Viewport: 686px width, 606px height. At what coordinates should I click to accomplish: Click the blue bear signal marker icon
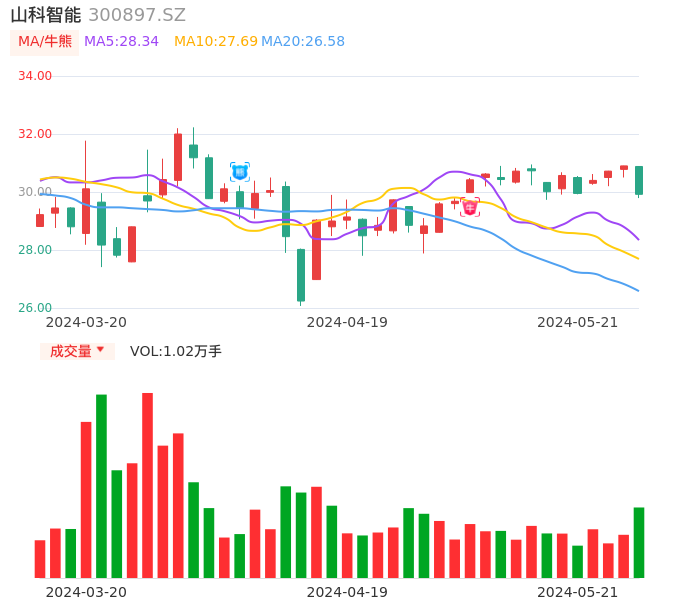[x=240, y=172]
